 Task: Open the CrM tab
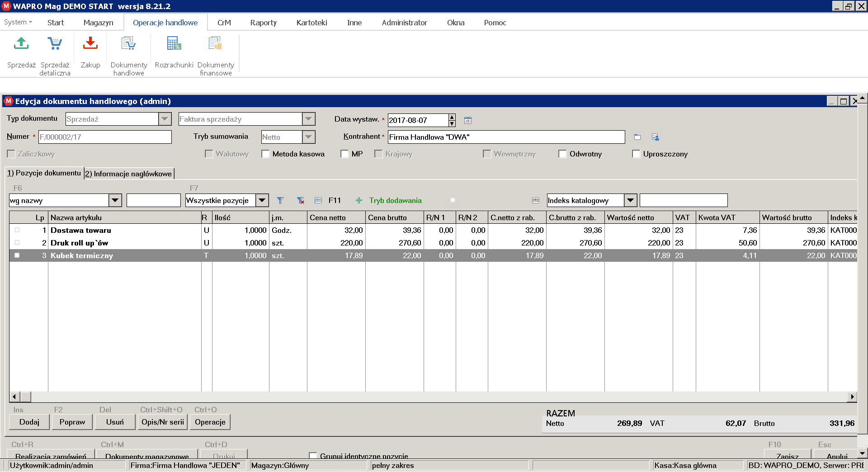(x=224, y=23)
